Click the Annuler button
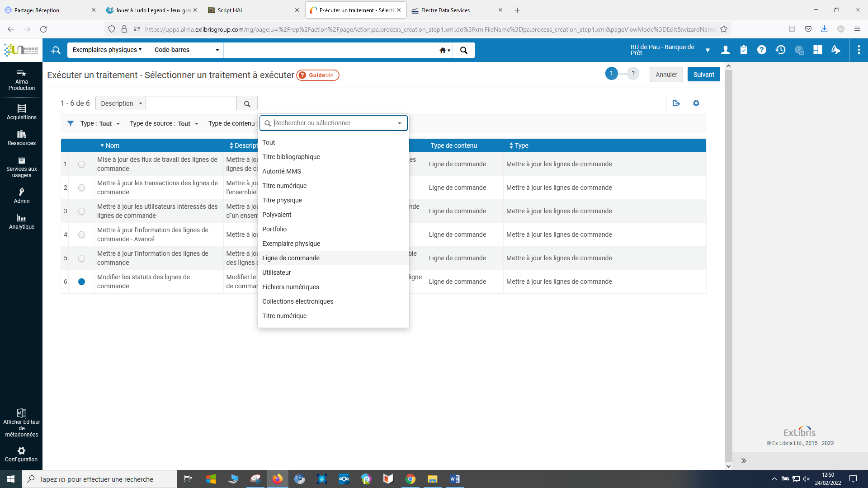Image resolution: width=868 pixels, height=488 pixels. point(666,75)
